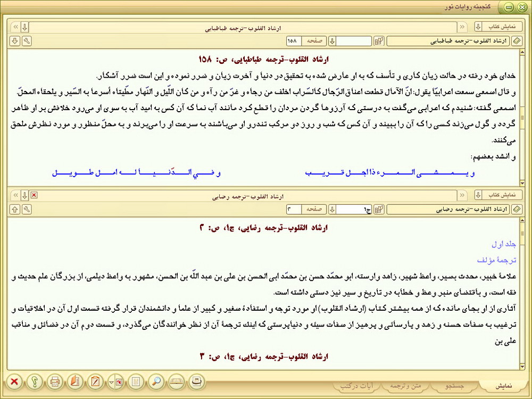Open the متن و ترجمه tab
532x399 pixels.
[x=405, y=386]
